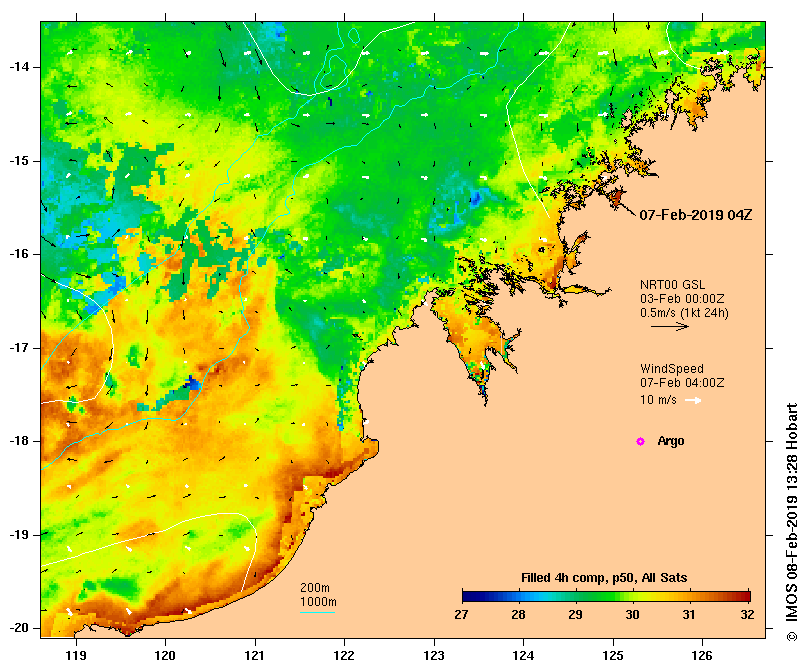Click the "0.5m/s (1kt 24h)" text
The image size is (809, 672).
coord(684,313)
